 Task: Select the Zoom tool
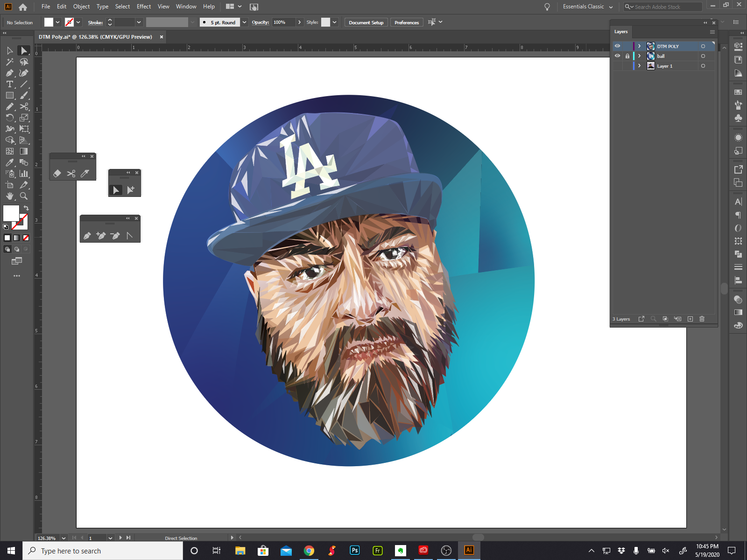tap(24, 196)
